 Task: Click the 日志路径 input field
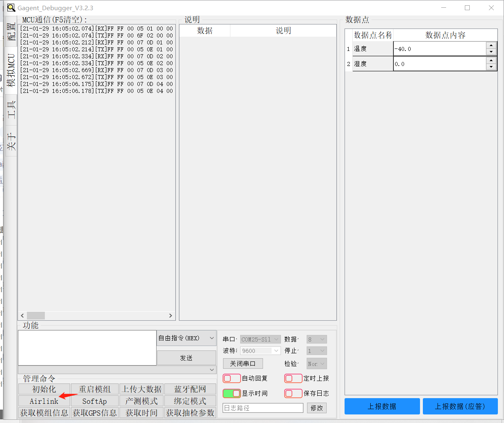tap(263, 408)
